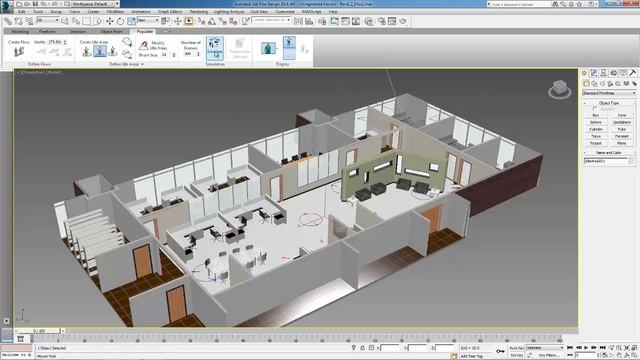
Task: Open the Workspace Default dropdown
Action: click(94, 4)
